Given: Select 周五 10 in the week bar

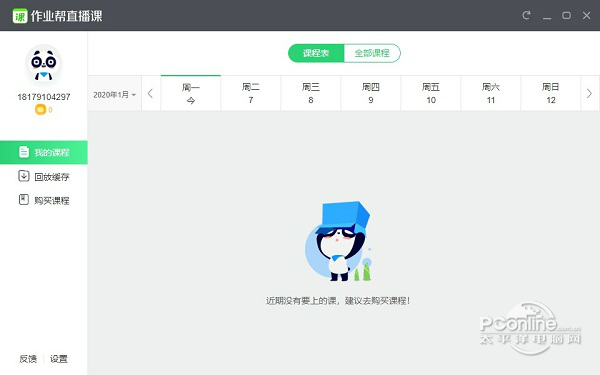Looking at the screenshot, I should tap(431, 93).
